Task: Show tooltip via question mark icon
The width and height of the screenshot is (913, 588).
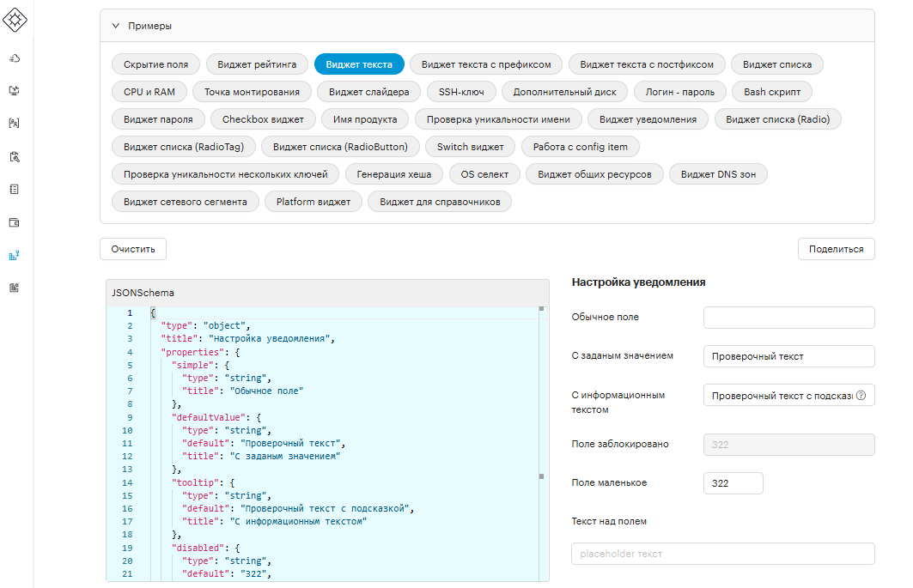Action: 861,396
